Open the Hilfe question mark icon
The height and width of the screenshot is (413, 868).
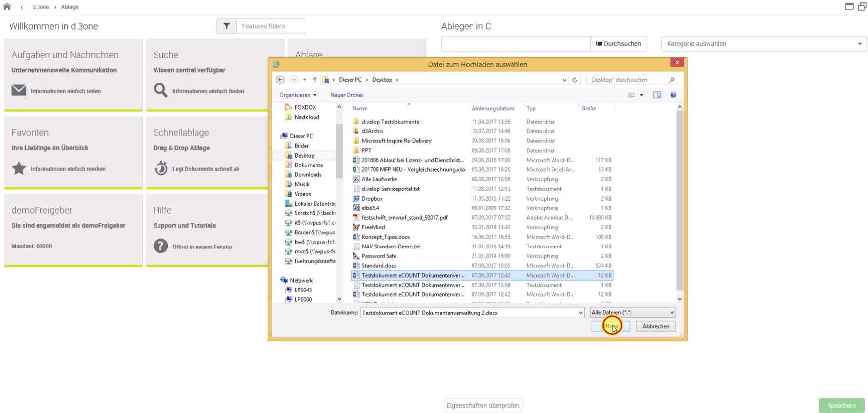coord(160,246)
